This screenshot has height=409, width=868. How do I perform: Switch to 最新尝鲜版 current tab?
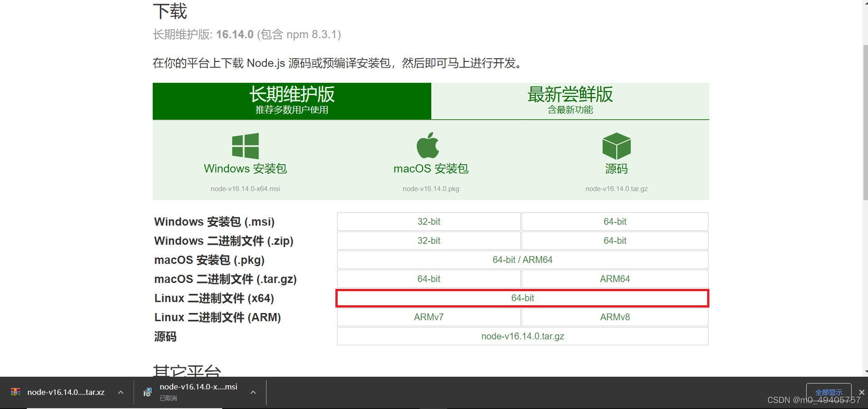(x=570, y=101)
